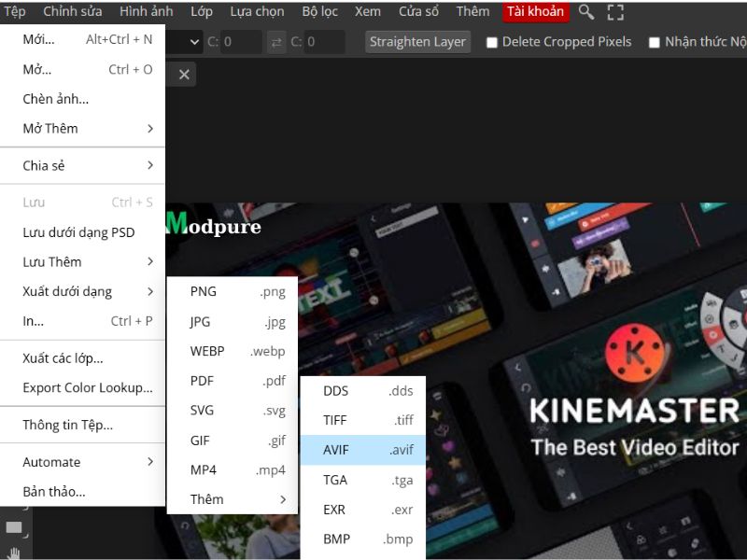Open Thông tin Tệp... entry
The width and height of the screenshot is (747, 560).
[82, 425]
